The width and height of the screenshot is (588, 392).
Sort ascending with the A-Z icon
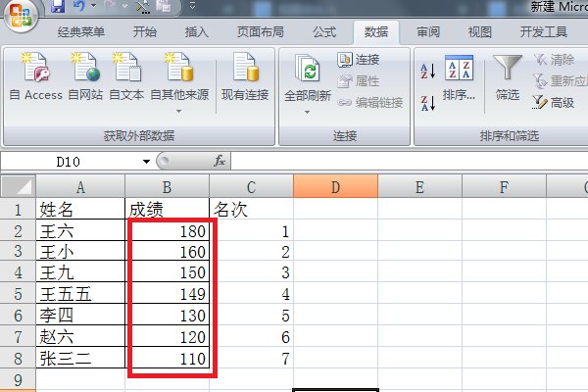pyautogui.click(x=427, y=71)
